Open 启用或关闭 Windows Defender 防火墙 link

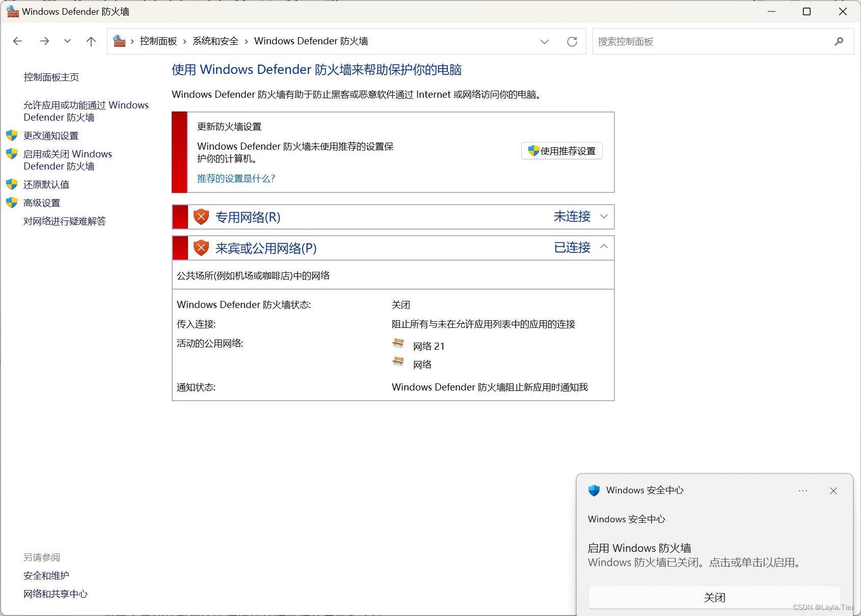[68, 160]
